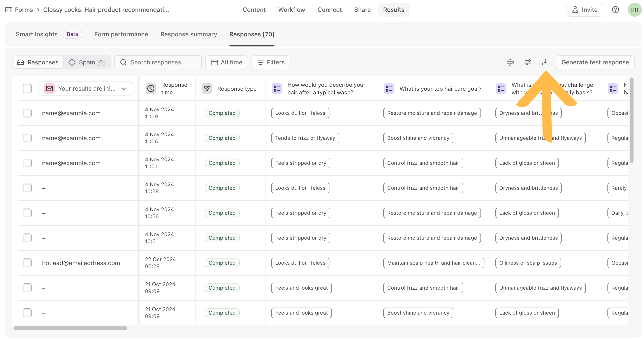Select the 4 Nov 2024 10:58 response checkbox
Image resolution: width=644 pixels, height=340 pixels.
[x=27, y=188]
